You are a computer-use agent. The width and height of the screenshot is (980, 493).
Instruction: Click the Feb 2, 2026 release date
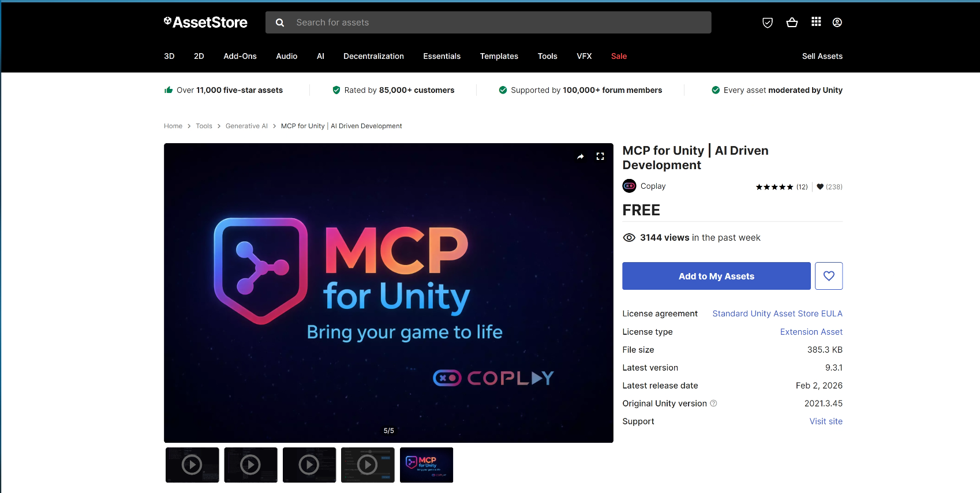[x=819, y=386]
